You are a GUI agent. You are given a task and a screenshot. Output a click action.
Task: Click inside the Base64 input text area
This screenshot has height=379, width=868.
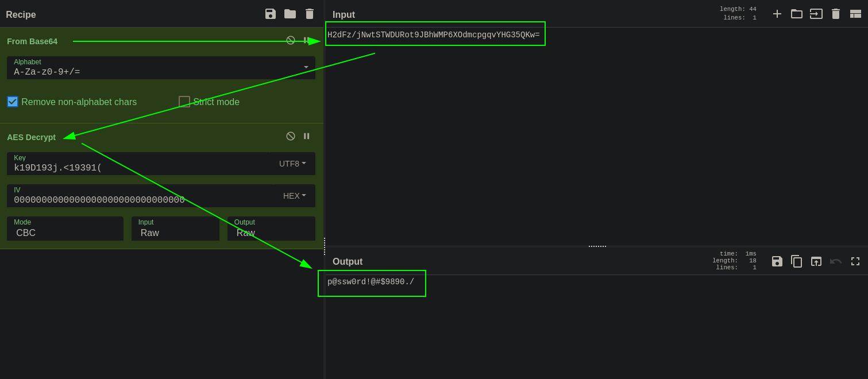(596, 137)
